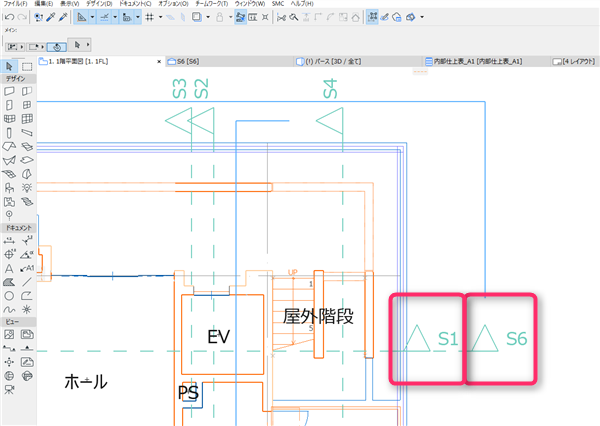This screenshot has height=426, width=600.
Task: Choose the Lamp tool (light bulb icon)
Action: tap(27, 188)
